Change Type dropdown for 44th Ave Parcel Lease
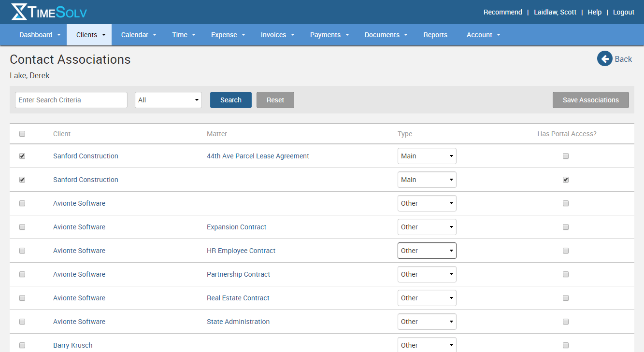This screenshot has width=644, height=352. (x=427, y=156)
